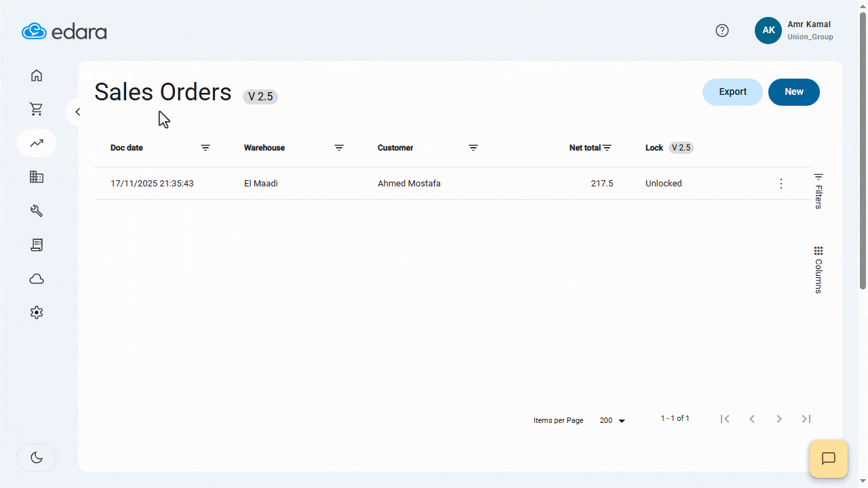Open the chat support button
This screenshot has width=868, height=488.
pyautogui.click(x=828, y=459)
